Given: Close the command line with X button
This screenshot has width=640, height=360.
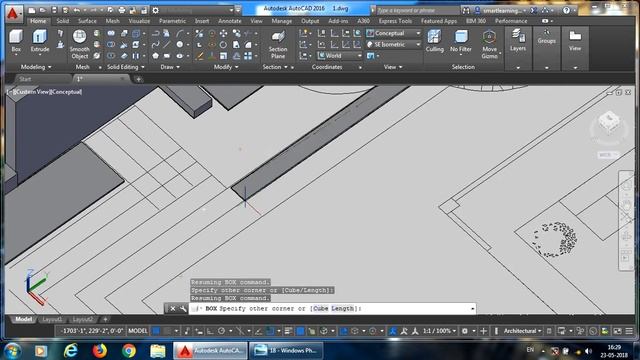Looking at the screenshot, I should click(x=173, y=309).
